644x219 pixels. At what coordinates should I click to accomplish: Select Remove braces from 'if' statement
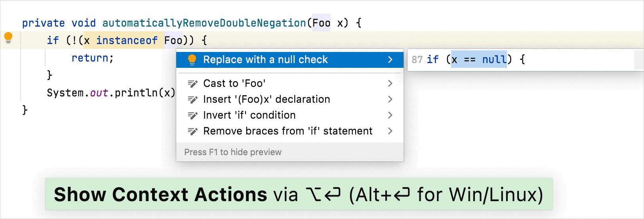point(290,131)
